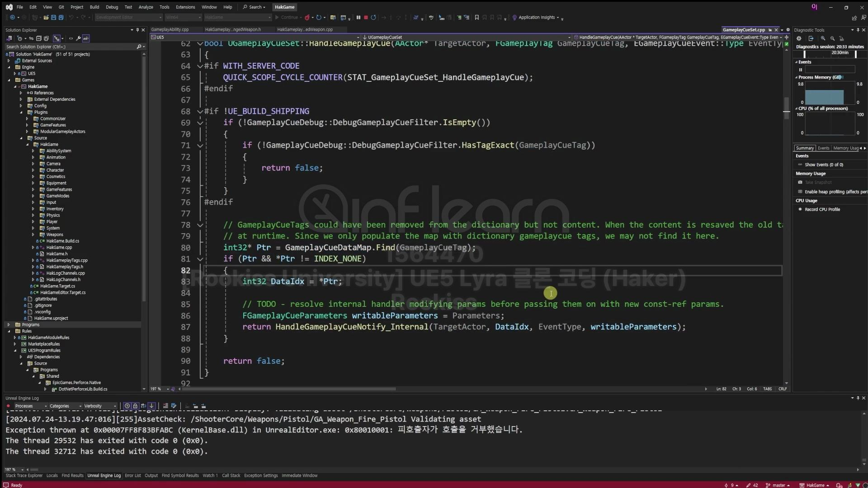Expand the Weapons folder in Solution Explorer

click(x=33, y=235)
